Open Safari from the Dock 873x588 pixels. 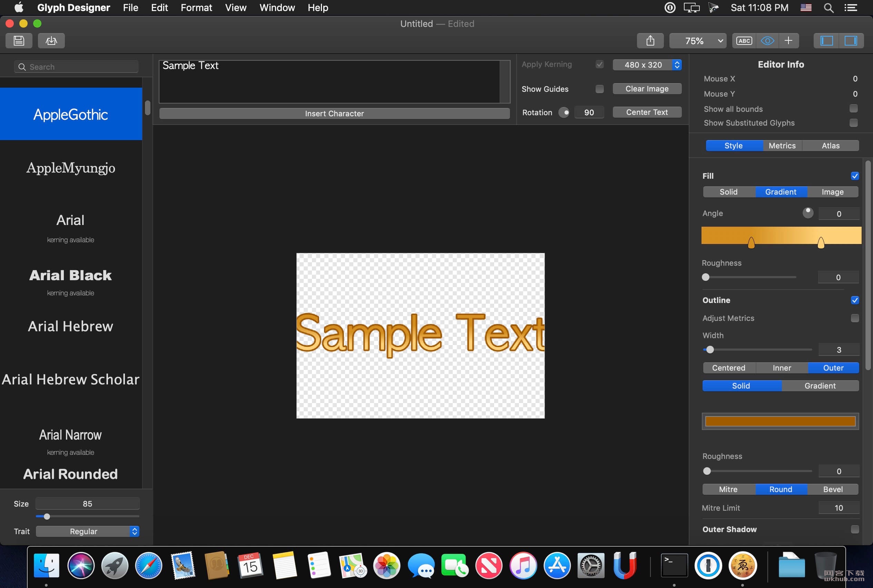(148, 565)
